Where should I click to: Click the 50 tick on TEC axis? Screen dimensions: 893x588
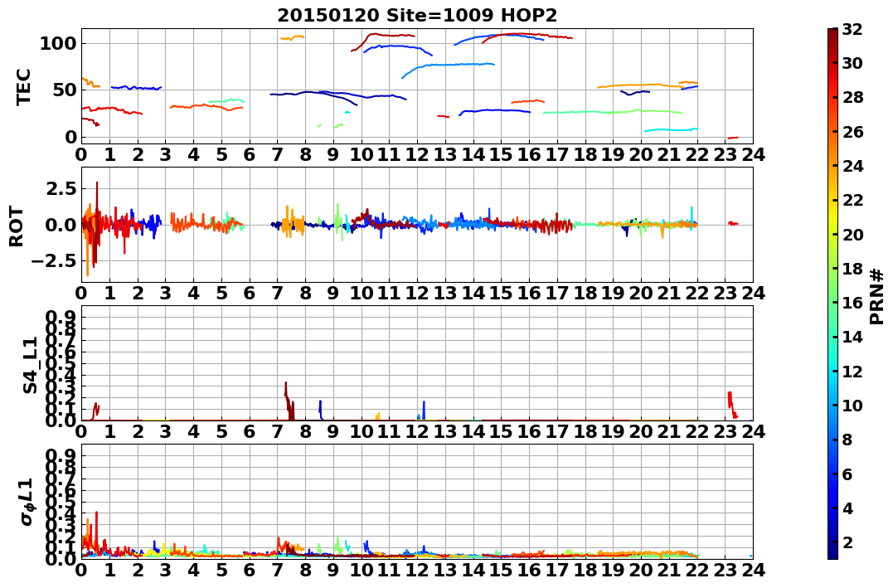[x=65, y=90]
